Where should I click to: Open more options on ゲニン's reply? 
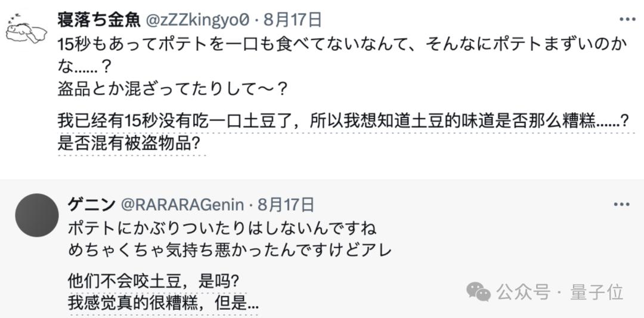[x=621, y=204]
